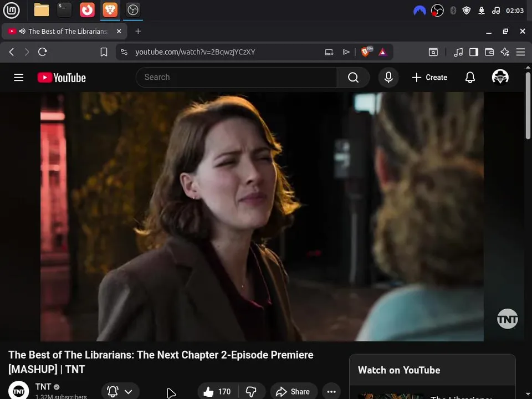
Task: Click the Share button
Action: [x=293, y=392]
